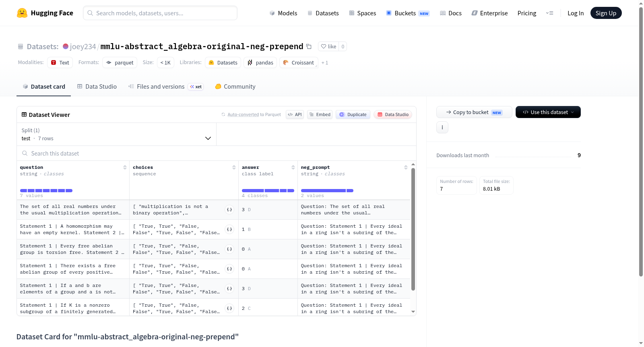Click the answer cell '2 C'

268,308
